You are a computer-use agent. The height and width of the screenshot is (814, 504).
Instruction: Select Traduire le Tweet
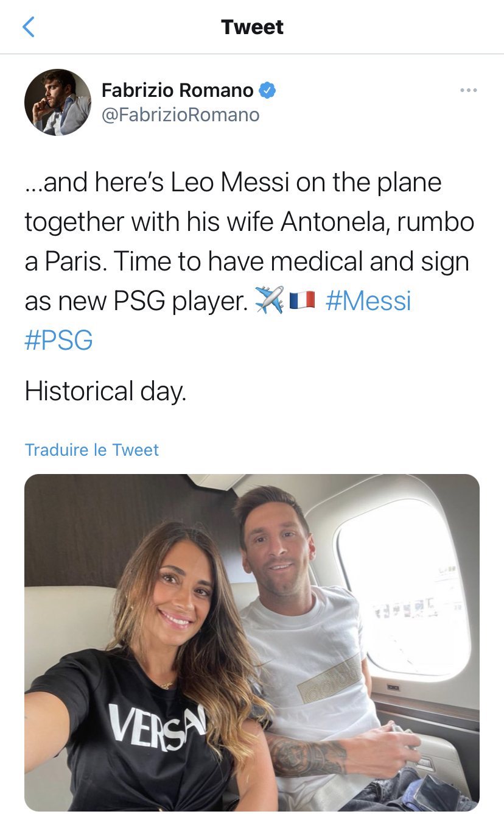pyautogui.click(x=92, y=450)
